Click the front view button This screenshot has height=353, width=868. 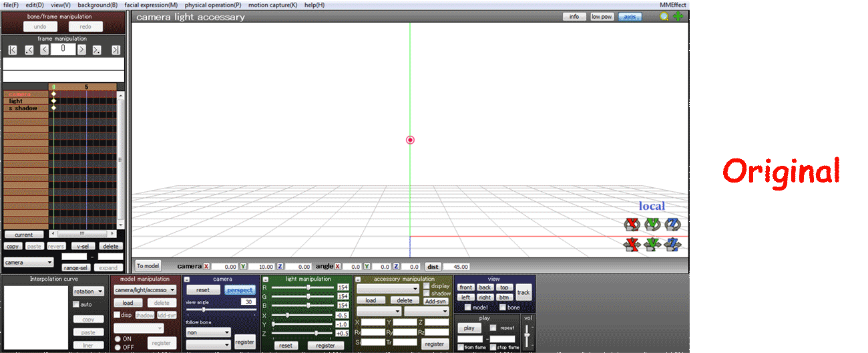click(x=466, y=287)
